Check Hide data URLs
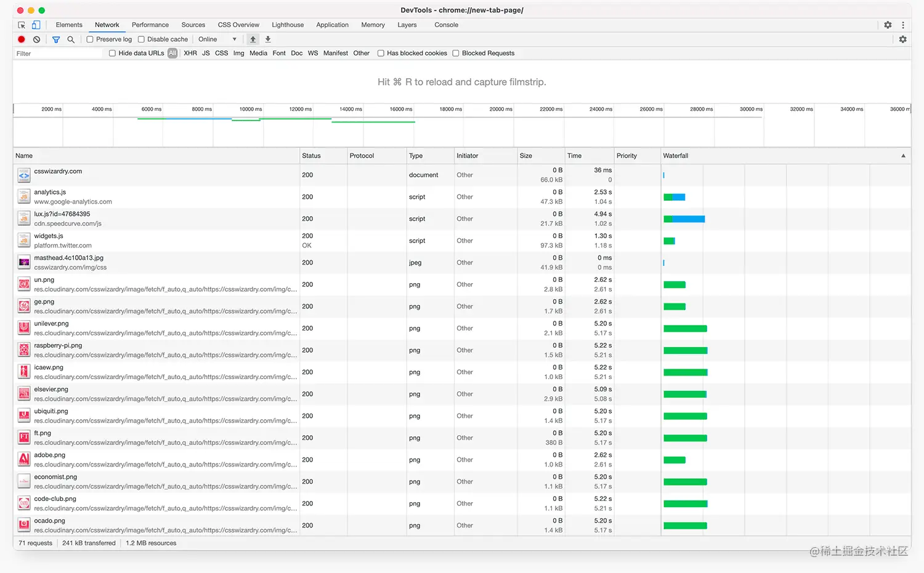This screenshot has height=573, width=924. (112, 54)
